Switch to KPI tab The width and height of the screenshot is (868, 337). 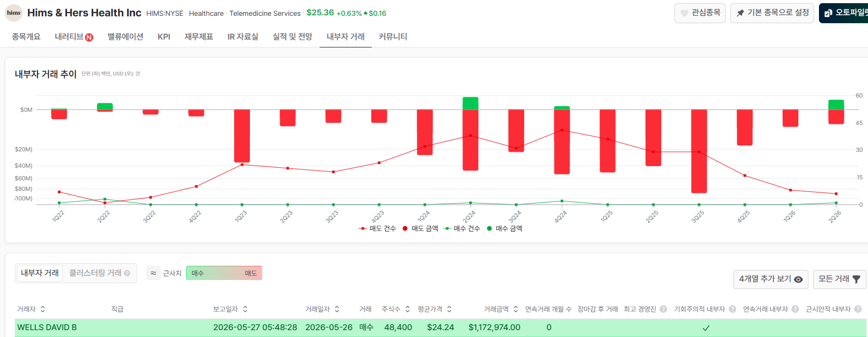(x=164, y=36)
